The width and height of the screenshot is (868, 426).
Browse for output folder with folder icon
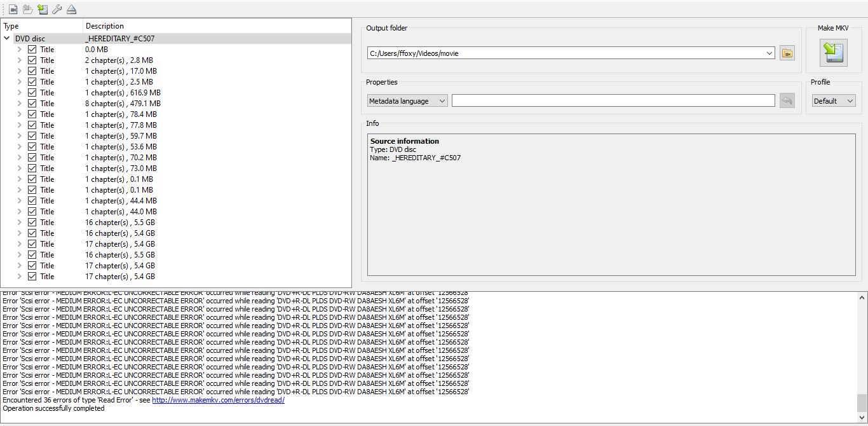pos(787,53)
